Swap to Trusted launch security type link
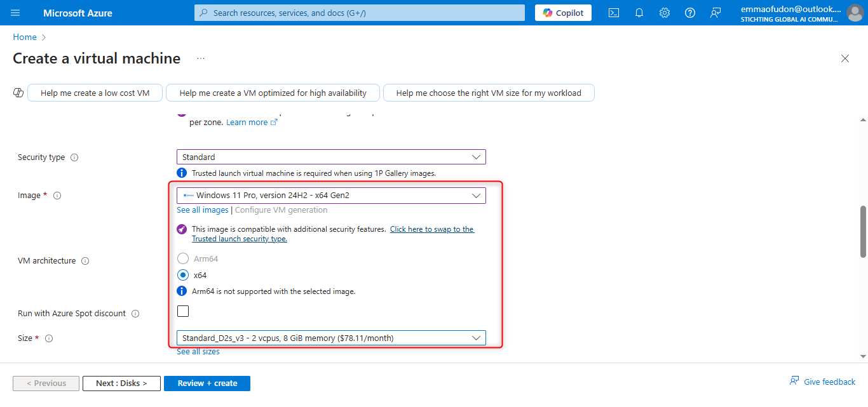This screenshot has height=407, width=868. pyautogui.click(x=333, y=234)
